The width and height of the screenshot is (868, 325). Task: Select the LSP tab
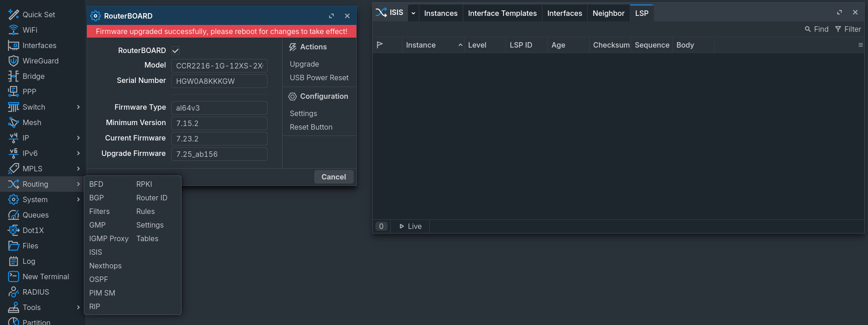642,13
